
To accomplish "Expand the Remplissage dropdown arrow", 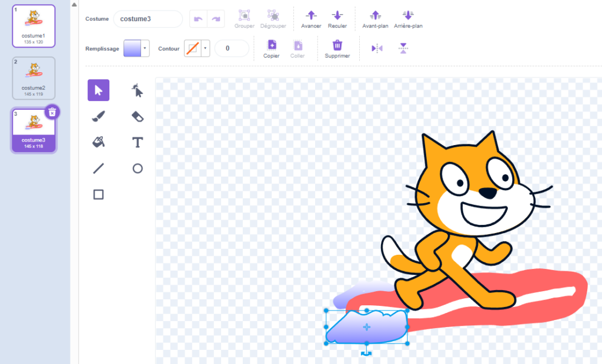I will (145, 48).
